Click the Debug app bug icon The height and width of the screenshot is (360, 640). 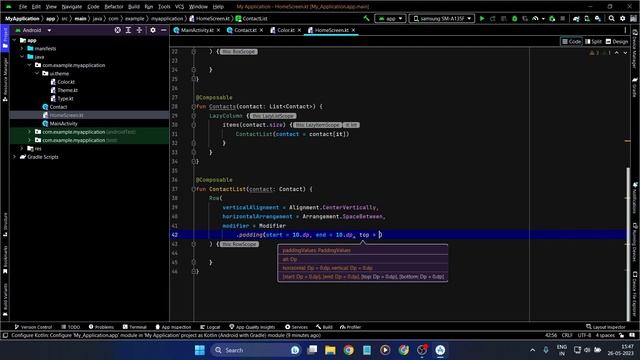coord(514,18)
